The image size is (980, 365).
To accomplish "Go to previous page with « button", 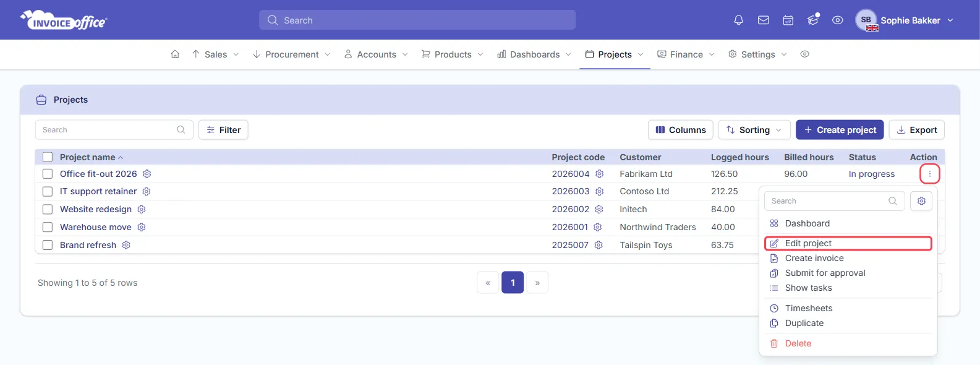I will pos(488,283).
